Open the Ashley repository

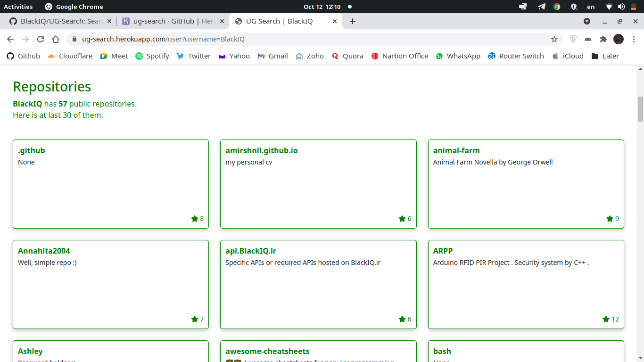point(30,352)
